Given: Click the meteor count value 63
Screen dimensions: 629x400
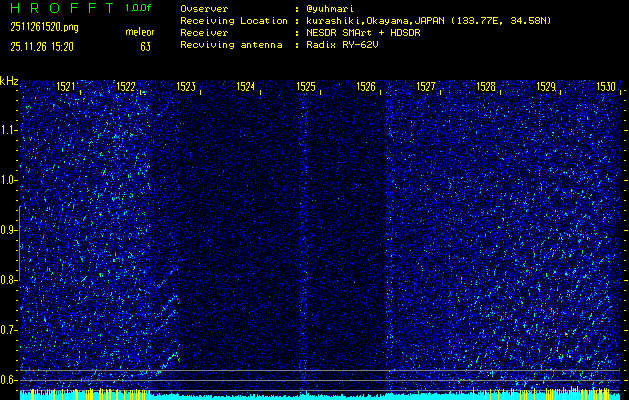Looking at the screenshot, I should click(x=145, y=47).
